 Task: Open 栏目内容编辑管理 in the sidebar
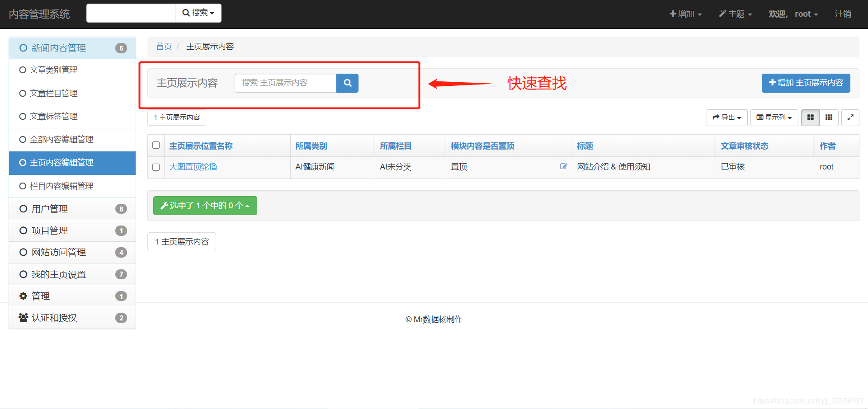coord(72,186)
